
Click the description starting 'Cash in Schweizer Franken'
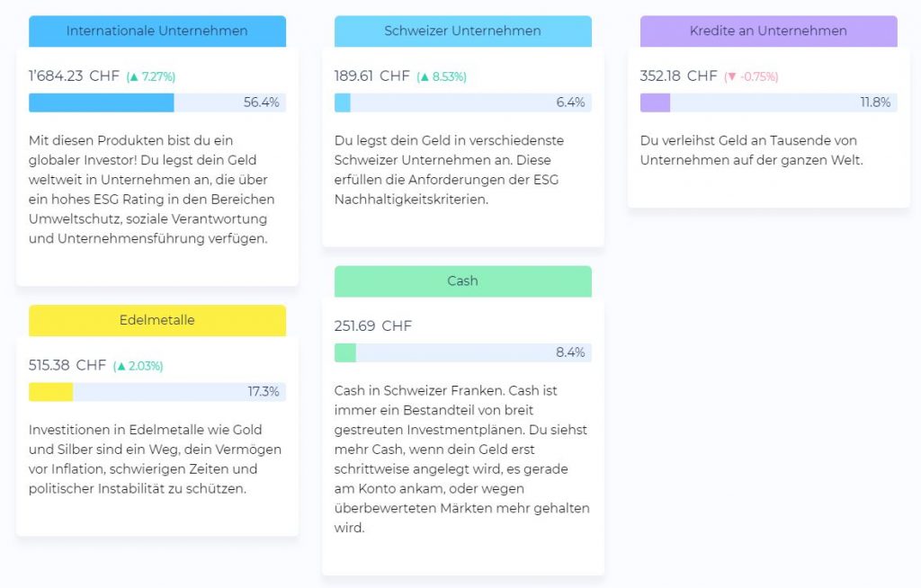click(462, 459)
